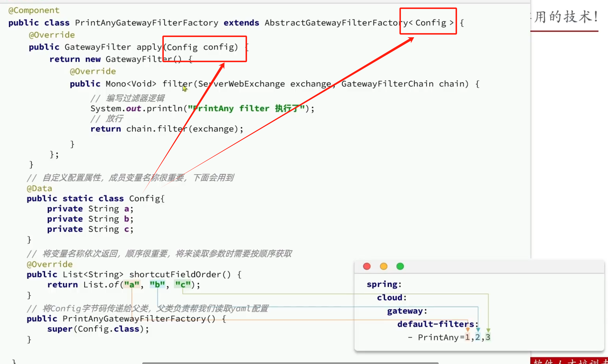
Task: Click the red-boxed Config generic type parameter
Action: click(431, 23)
